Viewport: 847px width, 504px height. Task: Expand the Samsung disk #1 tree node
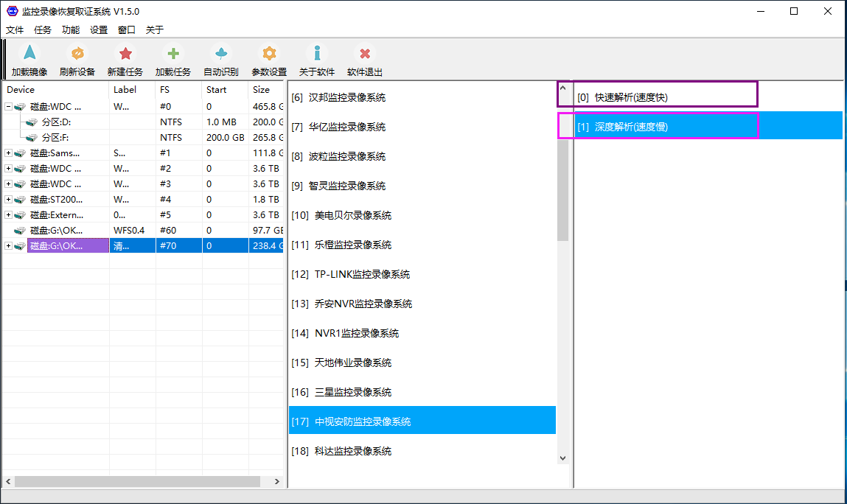point(8,153)
